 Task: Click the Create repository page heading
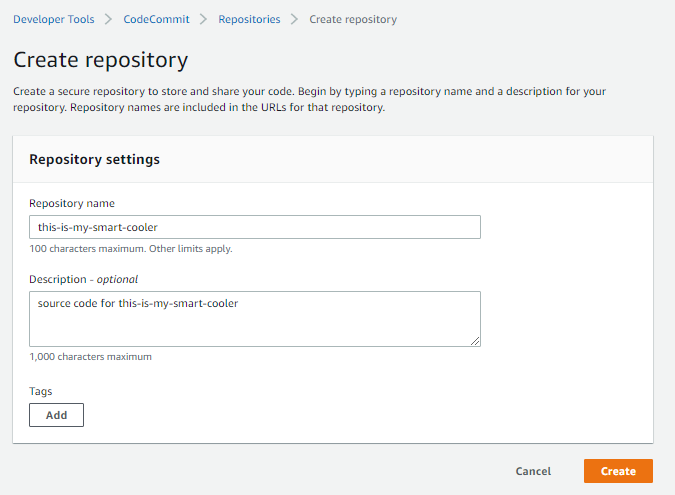click(x=101, y=60)
